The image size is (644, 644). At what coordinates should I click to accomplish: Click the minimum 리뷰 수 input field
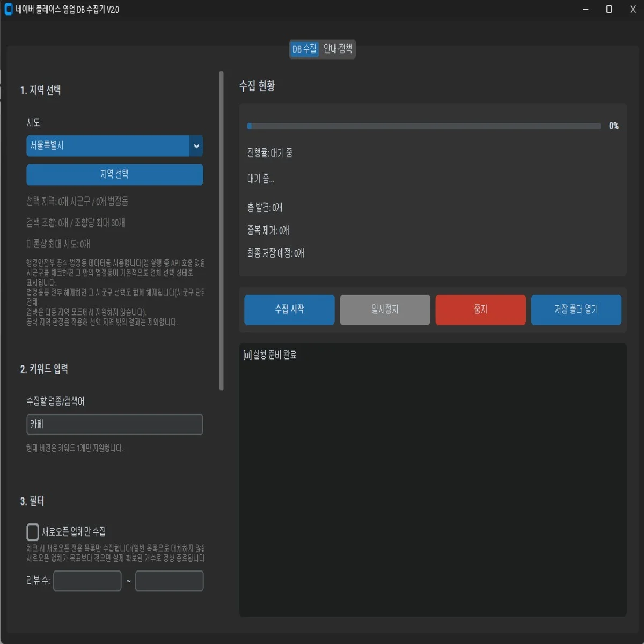click(x=87, y=581)
